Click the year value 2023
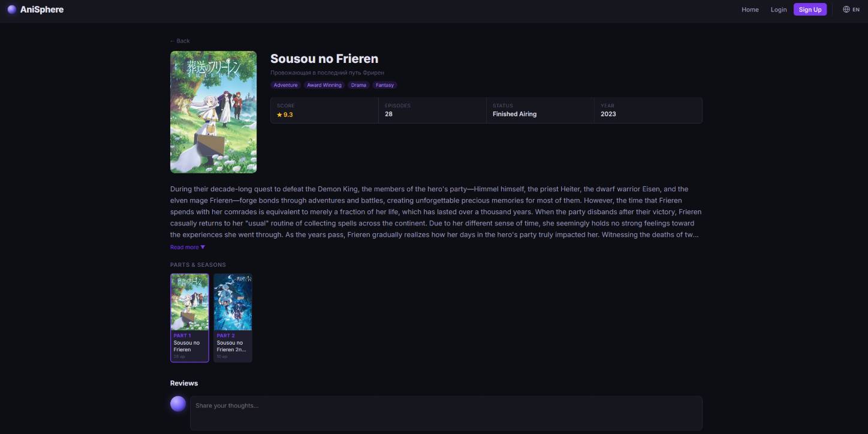This screenshot has height=434, width=868. point(608,114)
